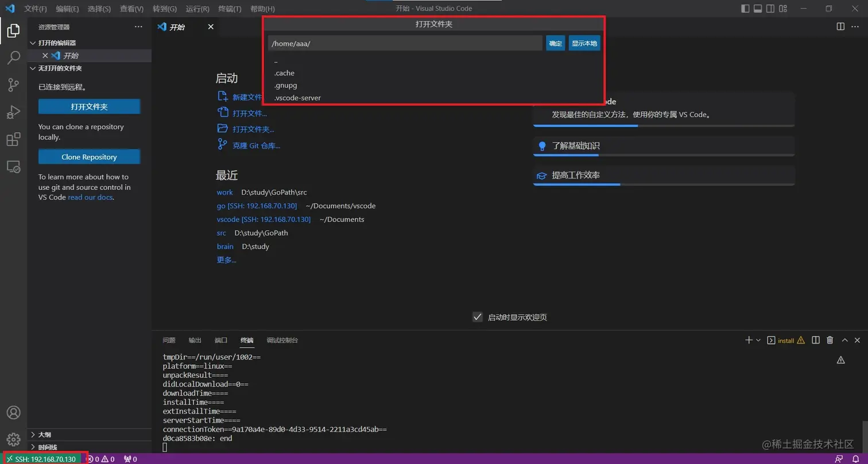
Task: Close the 开始 editor tab
Action: [211, 27]
